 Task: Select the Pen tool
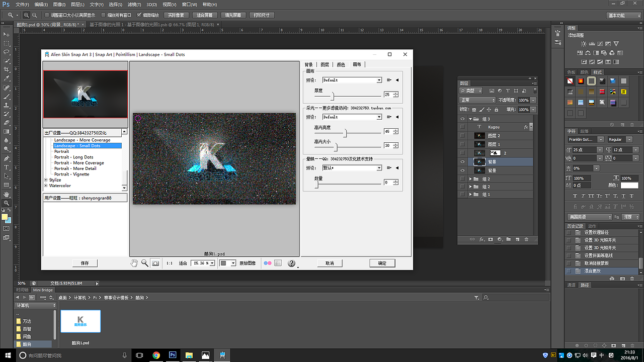(7, 158)
